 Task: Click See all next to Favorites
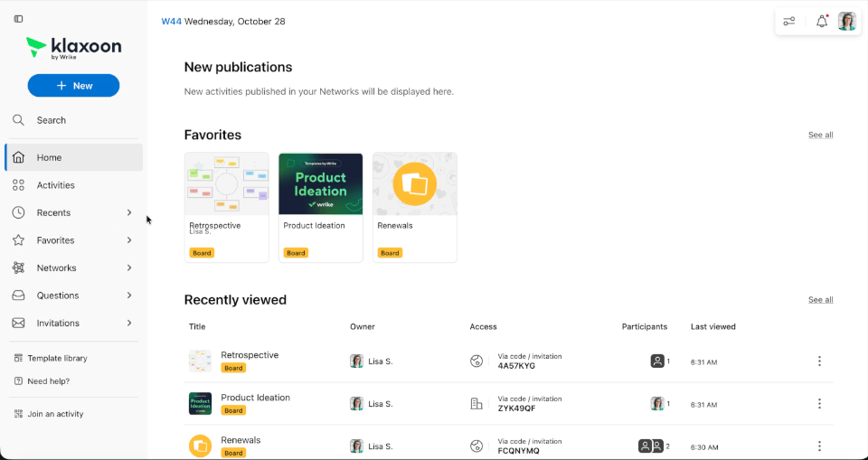(x=820, y=135)
